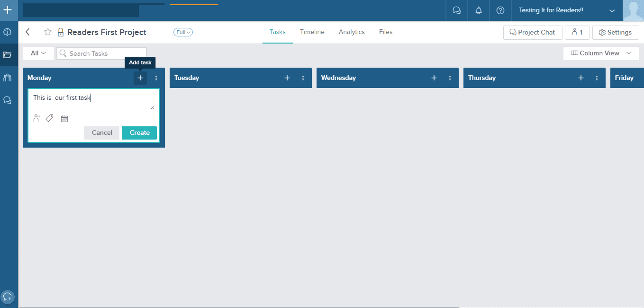Create the new Monday task
Screen dimensions: 644x308
click(x=139, y=132)
